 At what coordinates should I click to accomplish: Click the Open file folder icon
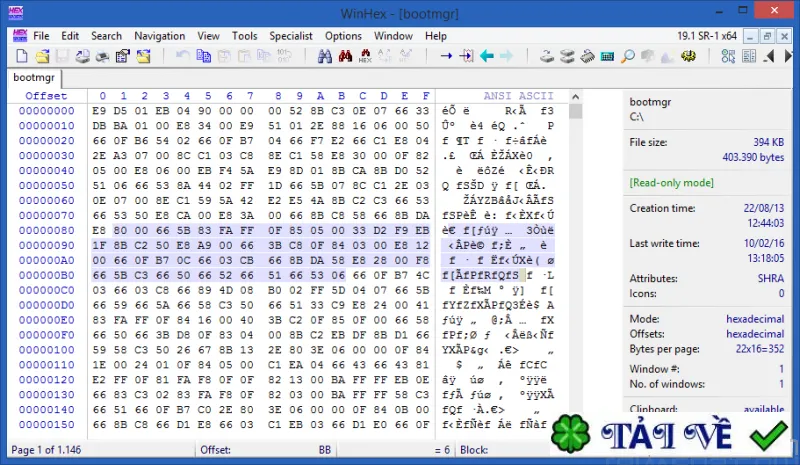tap(42, 56)
